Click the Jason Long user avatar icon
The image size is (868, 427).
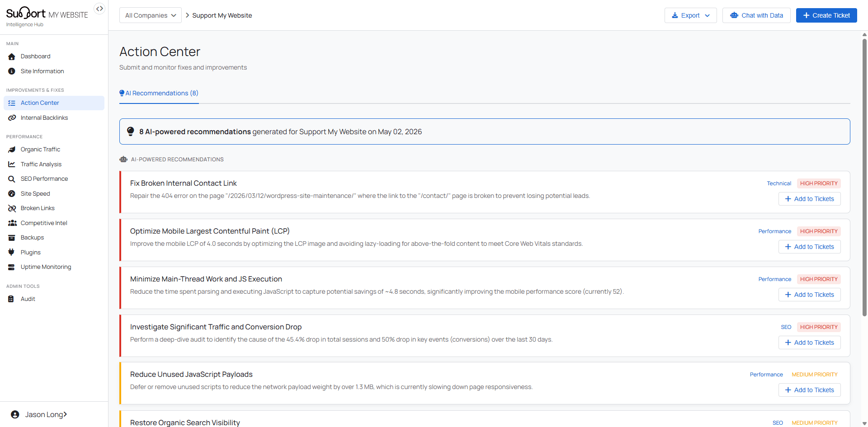tap(15, 415)
